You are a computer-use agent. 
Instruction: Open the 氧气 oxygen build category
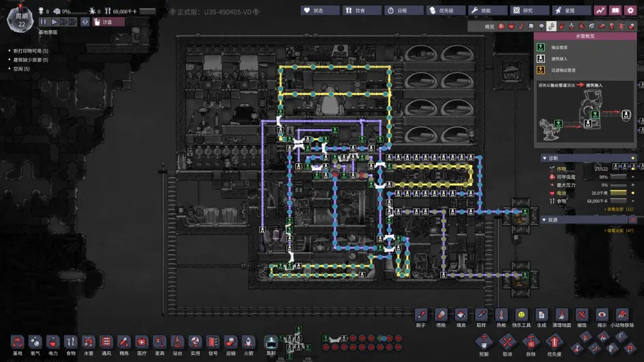coord(36,345)
